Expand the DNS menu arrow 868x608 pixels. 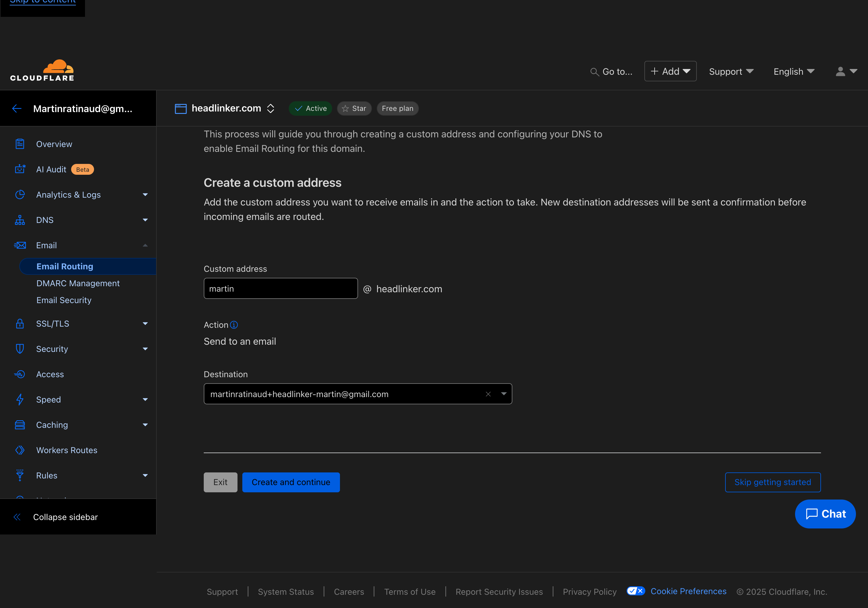(x=145, y=220)
